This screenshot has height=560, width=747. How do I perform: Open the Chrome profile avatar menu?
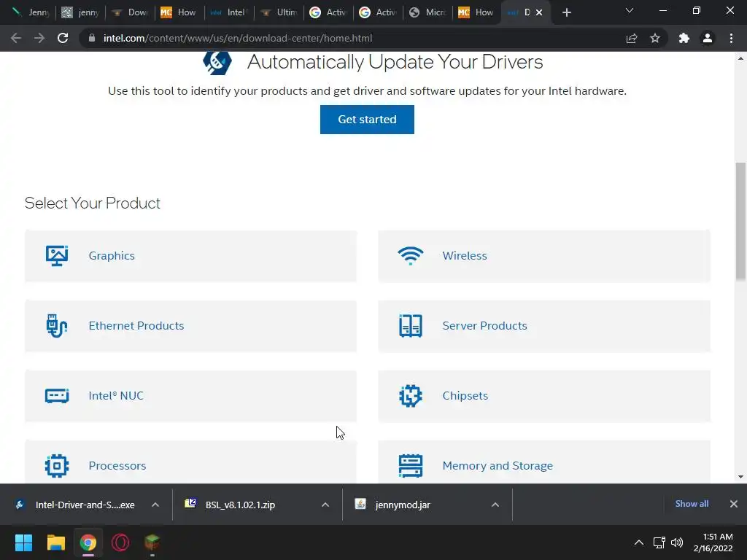pos(708,38)
